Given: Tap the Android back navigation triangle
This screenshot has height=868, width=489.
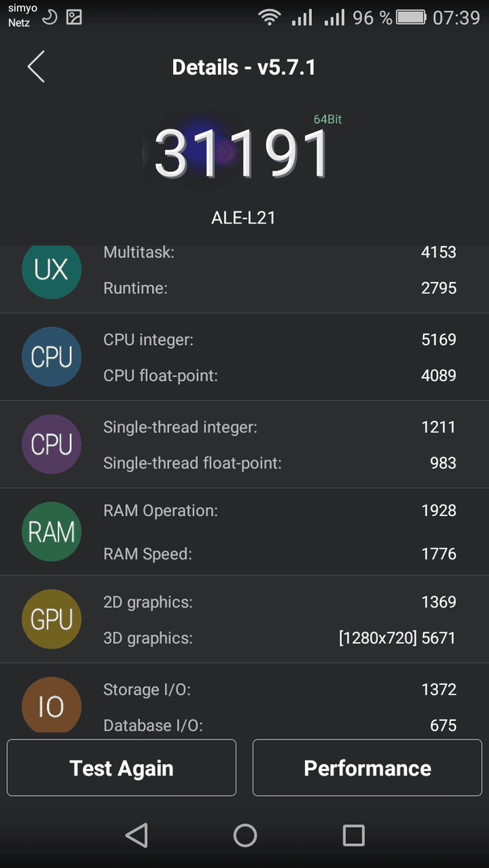Looking at the screenshot, I should coord(136,835).
